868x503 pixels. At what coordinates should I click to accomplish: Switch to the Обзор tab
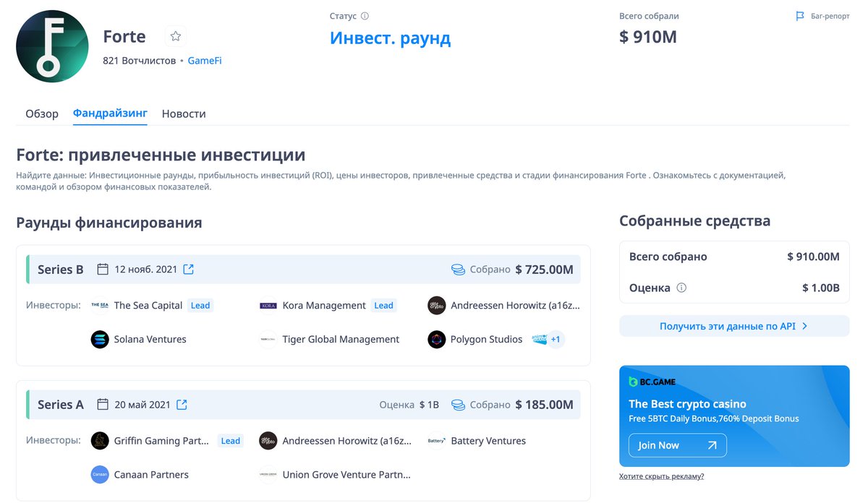coord(41,113)
